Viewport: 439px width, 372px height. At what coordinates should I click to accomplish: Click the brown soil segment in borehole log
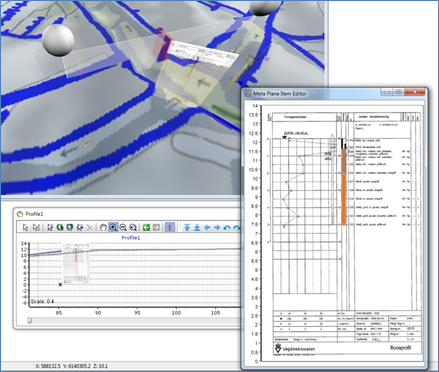(344, 161)
